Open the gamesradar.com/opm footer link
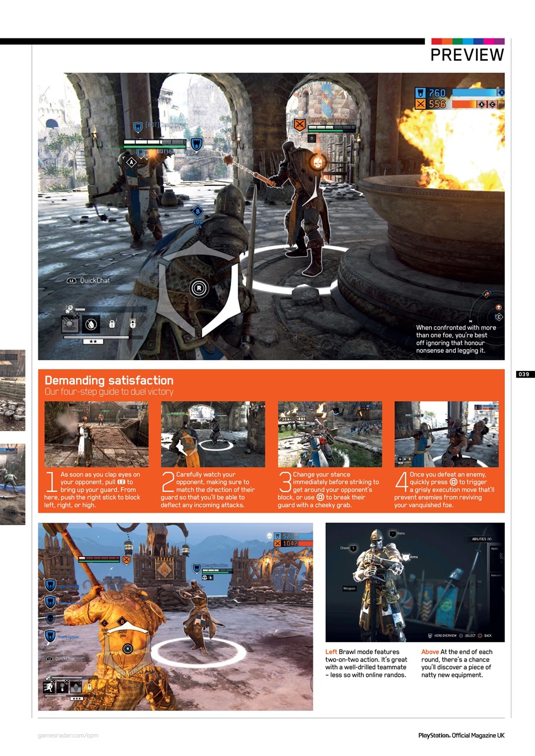The width and height of the screenshot is (535, 756). (67, 735)
